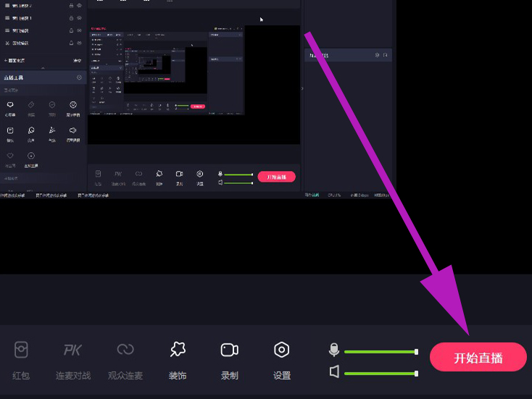
Task: Click the large 录制 record camera icon
Action: pos(229,350)
